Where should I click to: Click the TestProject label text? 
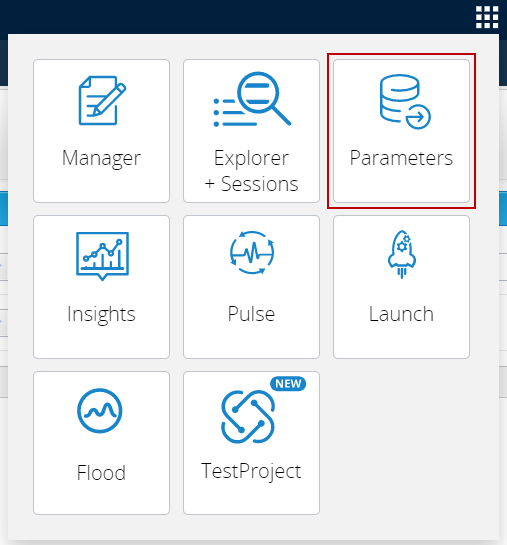(251, 472)
